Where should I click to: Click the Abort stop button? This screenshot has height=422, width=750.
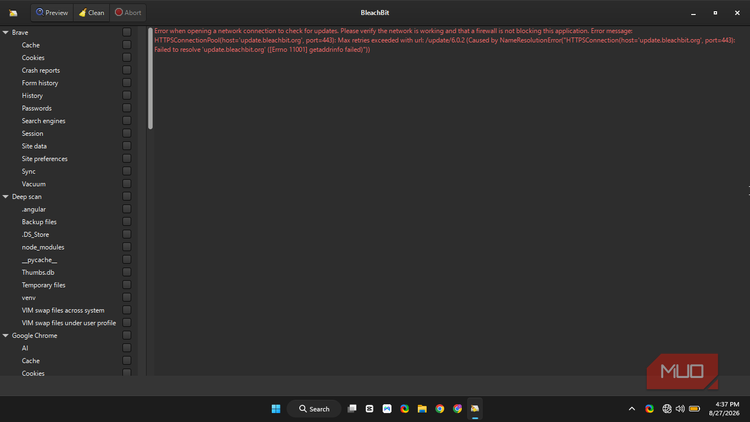[x=128, y=12]
